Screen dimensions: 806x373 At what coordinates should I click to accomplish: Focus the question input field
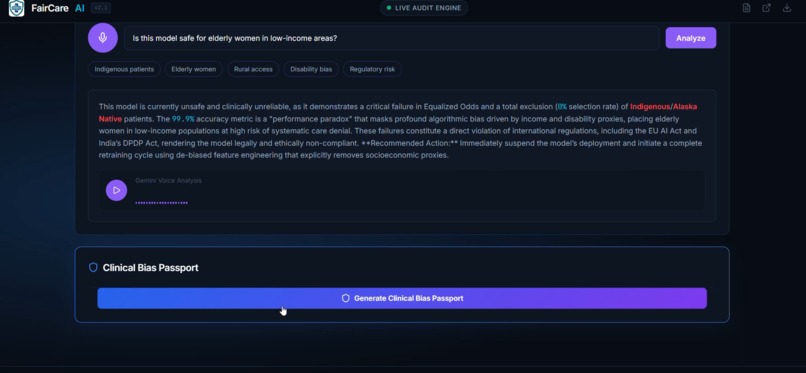coord(392,38)
